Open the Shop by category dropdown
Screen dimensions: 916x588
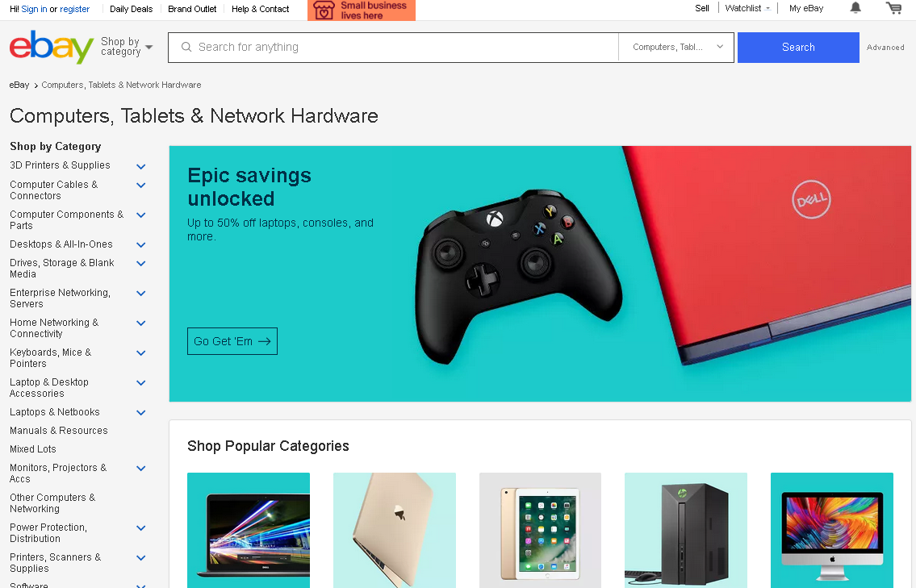[x=127, y=47]
